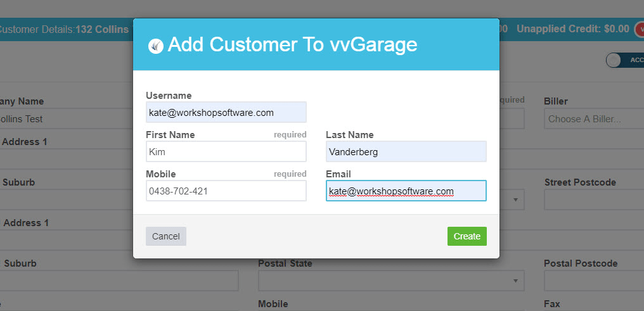Click the Collins Test company name field
Viewport: 644px width, 311px height.
click(x=66, y=119)
